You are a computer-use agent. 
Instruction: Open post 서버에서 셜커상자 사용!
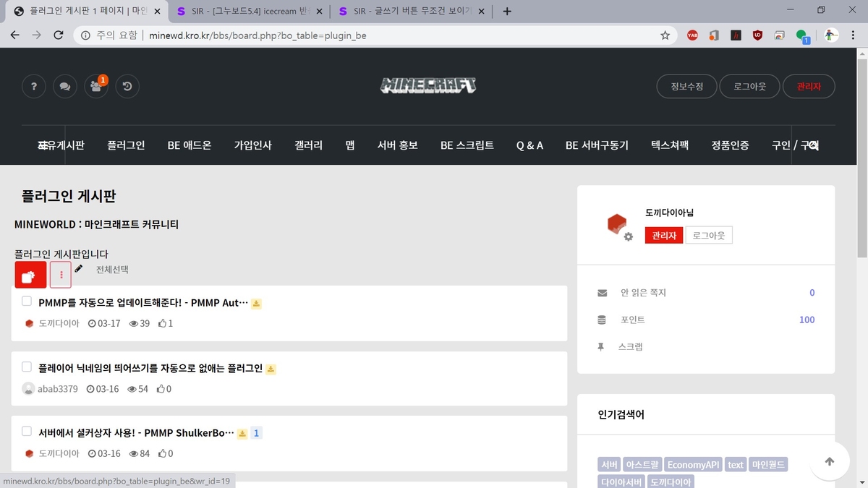[x=136, y=433]
